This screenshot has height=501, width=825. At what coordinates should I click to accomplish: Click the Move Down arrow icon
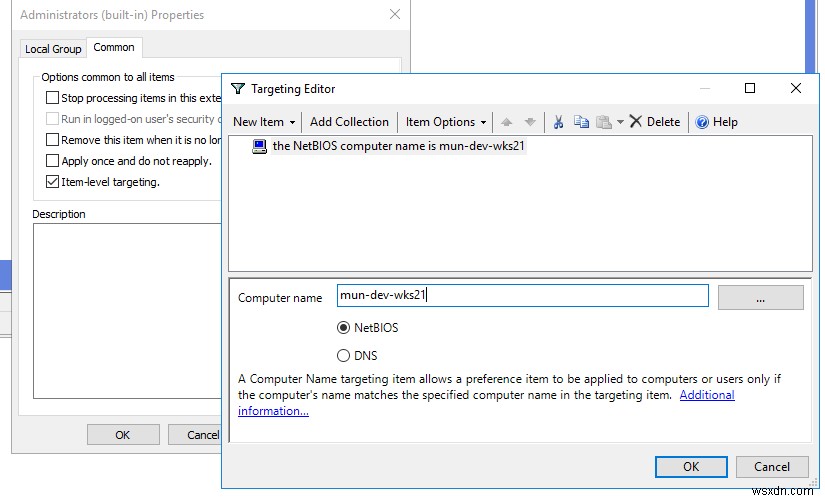530,122
